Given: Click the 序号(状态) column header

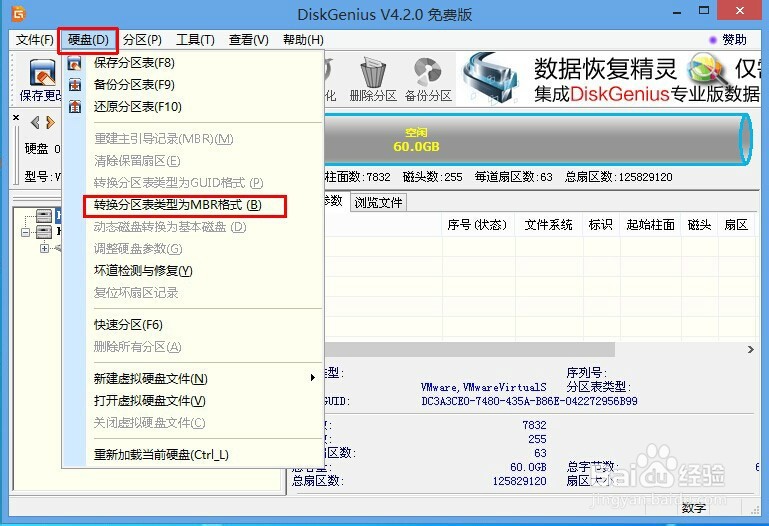Looking at the screenshot, I should [x=478, y=225].
